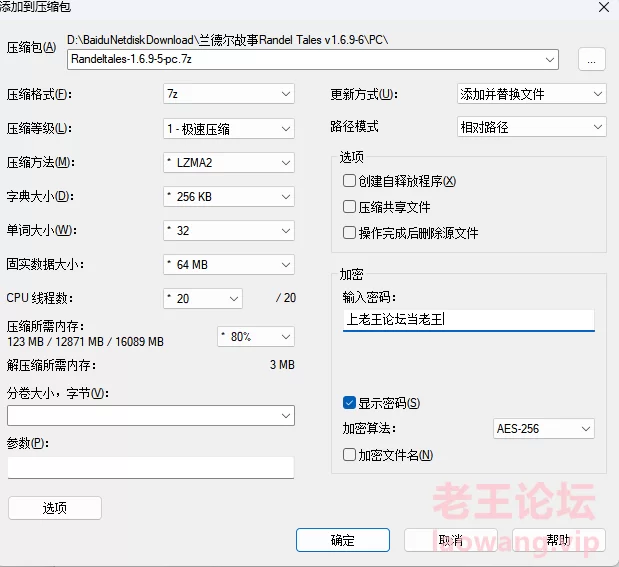Close the 添加到压缩包 dialog window
This screenshot has width=619, height=567.
(x=604, y=7)
